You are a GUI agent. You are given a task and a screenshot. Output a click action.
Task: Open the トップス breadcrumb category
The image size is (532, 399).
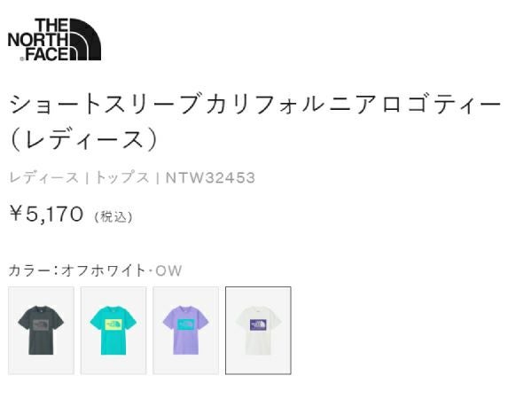click(x=121, y=177)
